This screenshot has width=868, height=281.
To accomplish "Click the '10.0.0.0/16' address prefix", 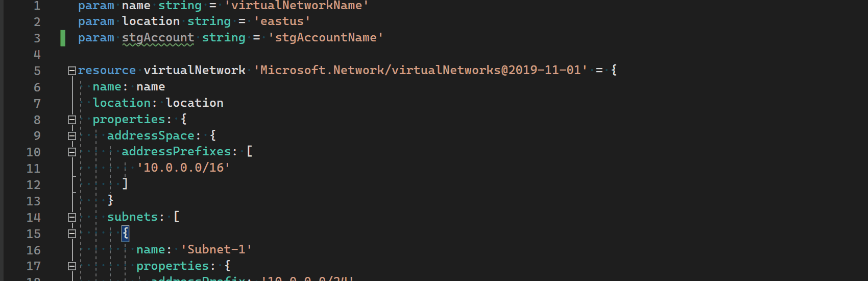I will point(183,168).
